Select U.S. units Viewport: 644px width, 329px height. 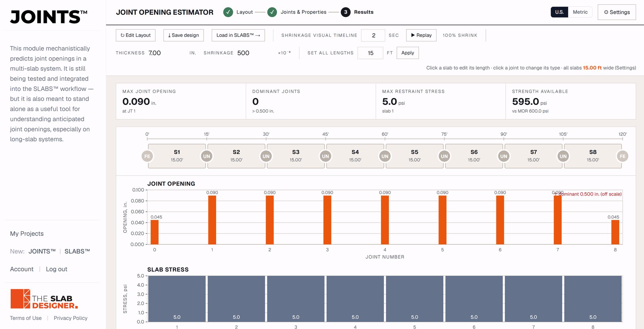click(559, 12)
